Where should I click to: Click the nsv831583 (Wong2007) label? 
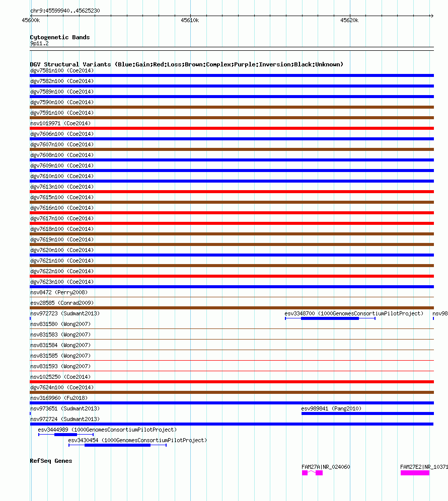coord(60,335)
